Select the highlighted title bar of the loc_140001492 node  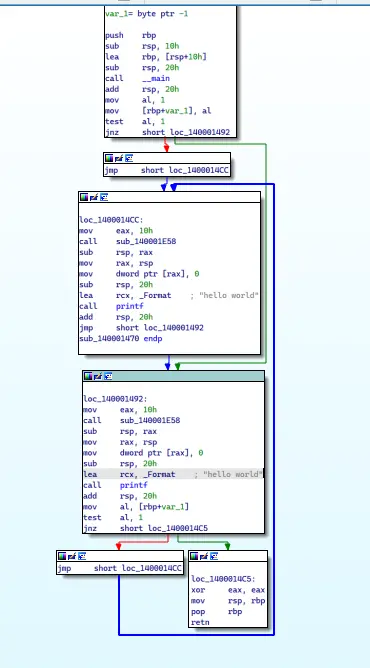pyautogui.click(x=173, y=376)
